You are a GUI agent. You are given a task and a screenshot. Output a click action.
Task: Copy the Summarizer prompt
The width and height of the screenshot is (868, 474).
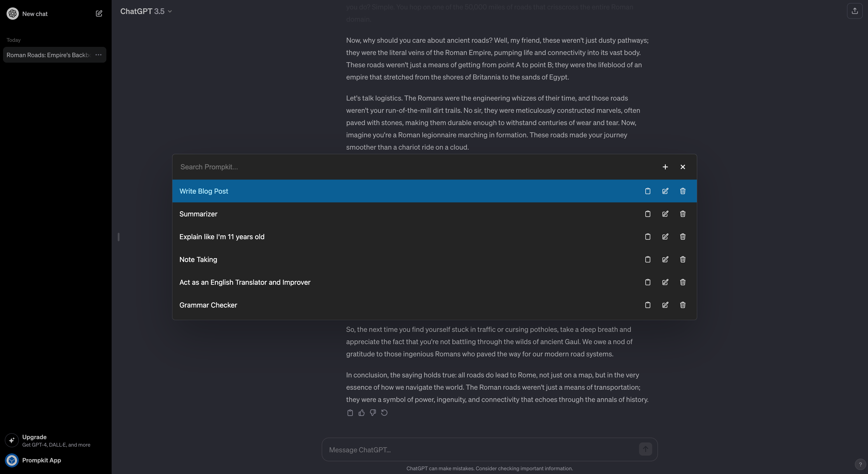pos(647,214)
